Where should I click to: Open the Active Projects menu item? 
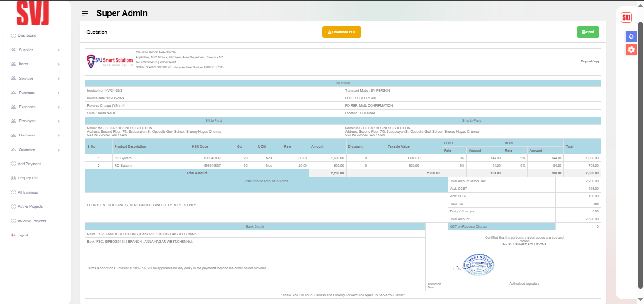[x=30, y=207]
